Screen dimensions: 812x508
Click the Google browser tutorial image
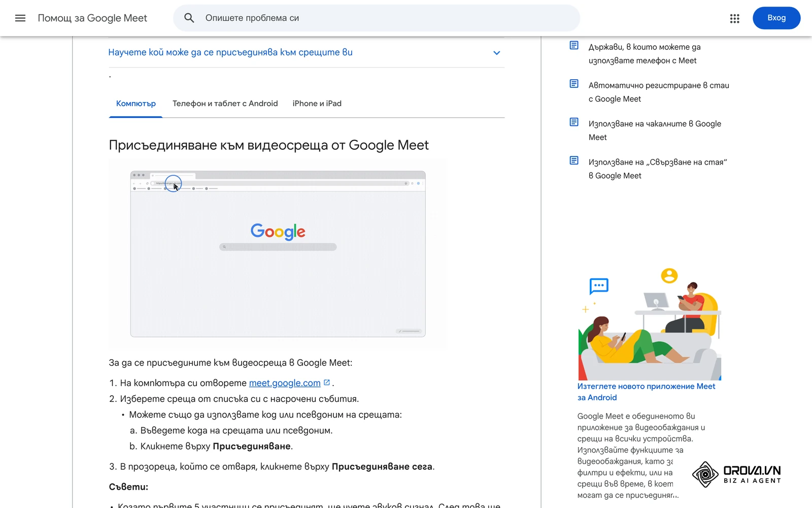pyautogui.click(x=278, y=254)
